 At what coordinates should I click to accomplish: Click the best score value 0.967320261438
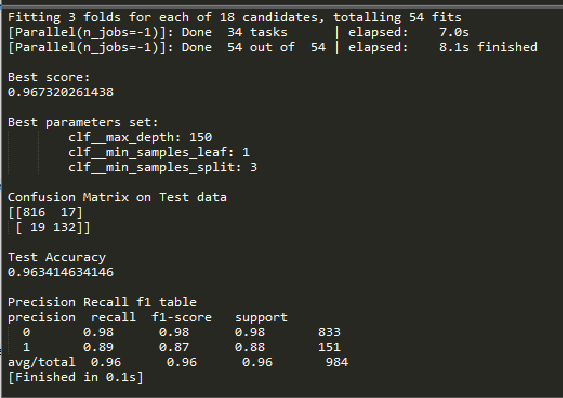coord(61,92)
